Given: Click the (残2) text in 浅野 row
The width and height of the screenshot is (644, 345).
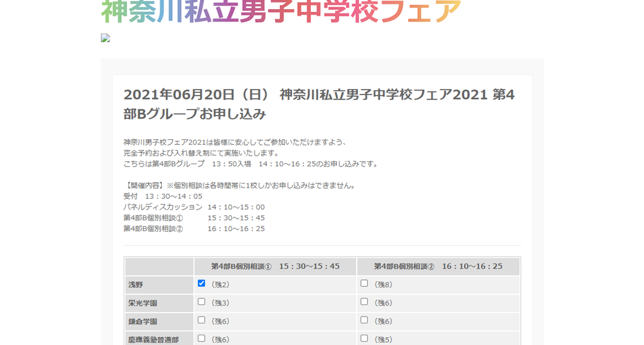Looking at the screenshot, I should coord(220,285).
